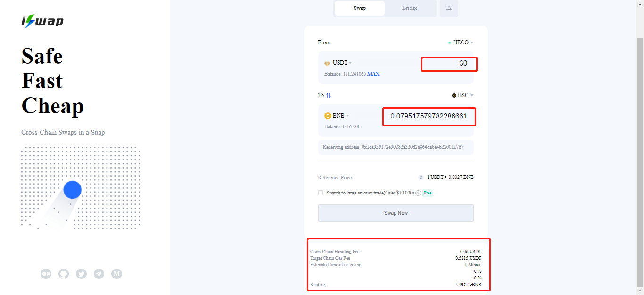Image resolution: width=644 pixels, height=295 pixels.
Task: Click the '1 USDT ≈ 0.0027 BNB' price text
Action: click(450, 177)
